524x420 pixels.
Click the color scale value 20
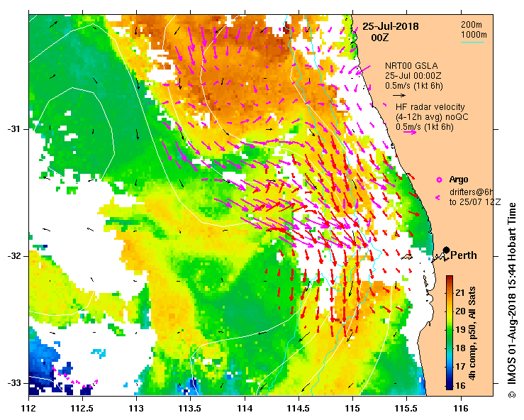pyautogui.click(x=460, y=311)
